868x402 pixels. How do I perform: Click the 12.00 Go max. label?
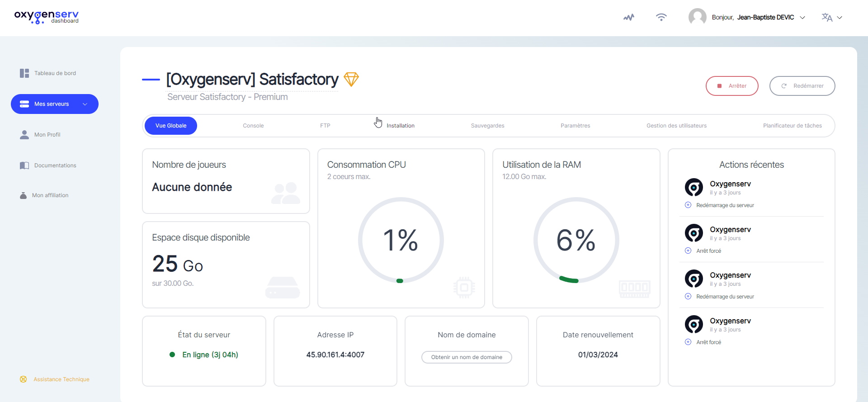coord(524,177)
